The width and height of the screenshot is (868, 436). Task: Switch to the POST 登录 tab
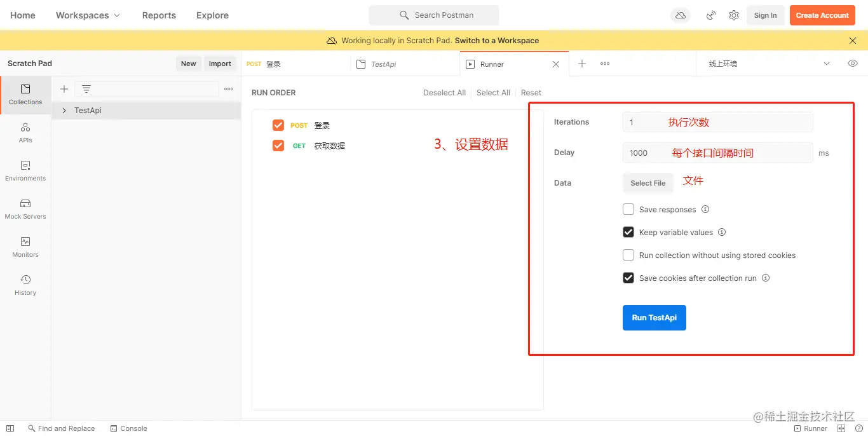[296, 64]
